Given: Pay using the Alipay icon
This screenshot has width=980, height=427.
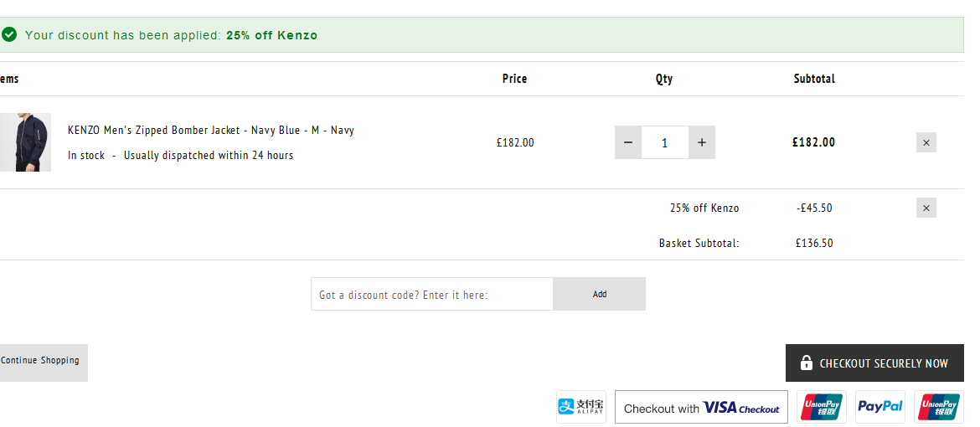Looking at the screenshot, I should coord(581,407).
